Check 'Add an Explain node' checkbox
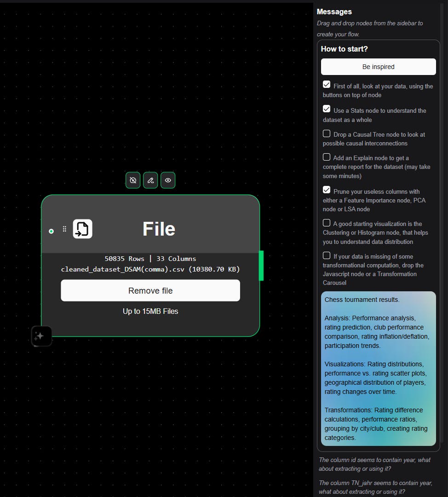448x497 pixels. (x=327, y=157)
